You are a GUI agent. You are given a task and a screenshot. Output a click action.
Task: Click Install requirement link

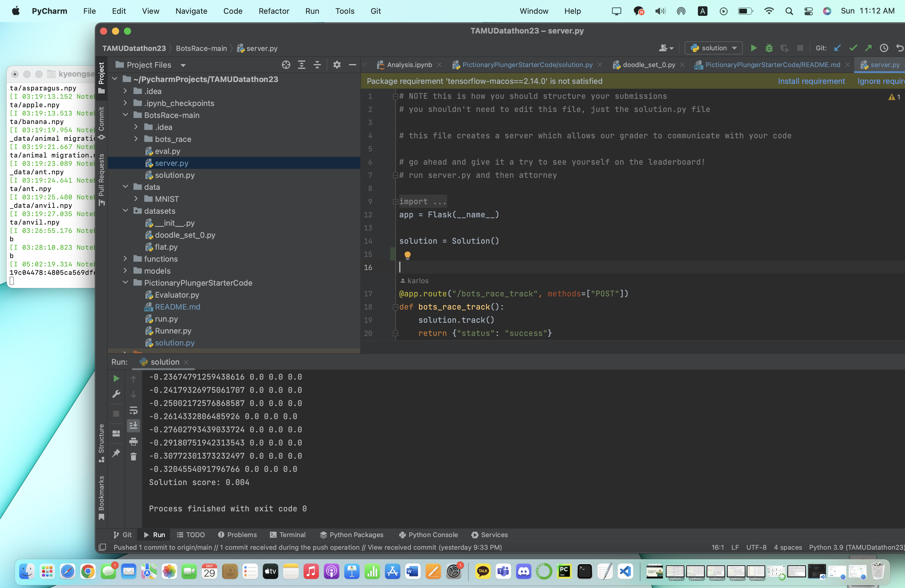point(811,81)
